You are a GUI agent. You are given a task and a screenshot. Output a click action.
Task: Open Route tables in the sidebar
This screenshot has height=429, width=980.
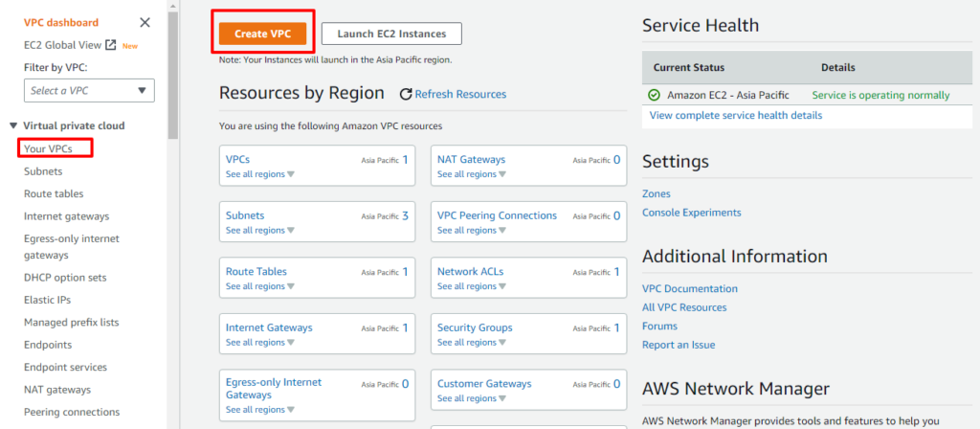pyautogui.click(x=54, y=193)
